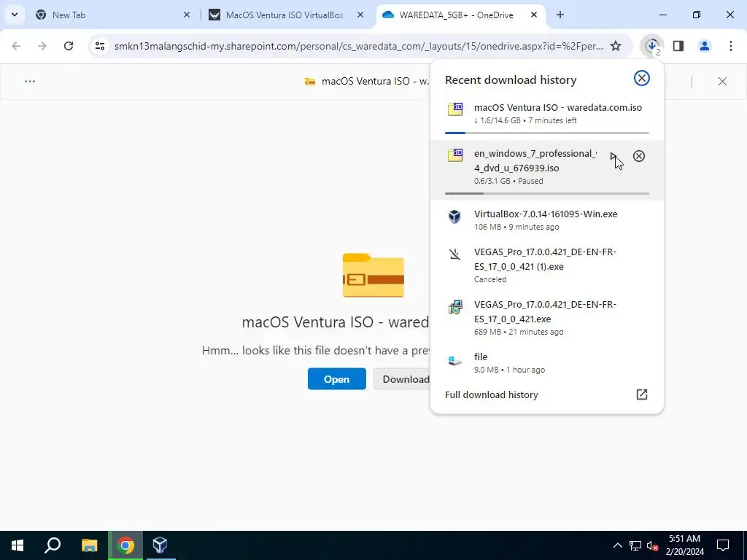Close the MacOS Ventura ISO VirtualBox tab

360,15
